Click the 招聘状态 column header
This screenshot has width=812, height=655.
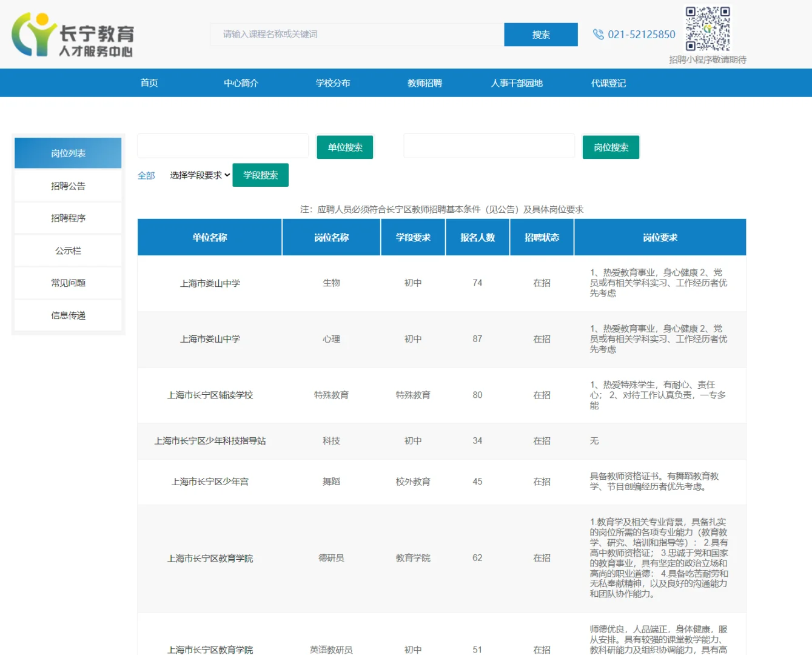542,237
